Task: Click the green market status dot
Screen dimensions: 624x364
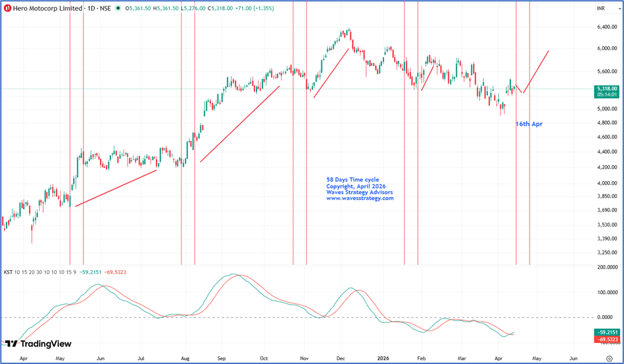Action: 118,9
